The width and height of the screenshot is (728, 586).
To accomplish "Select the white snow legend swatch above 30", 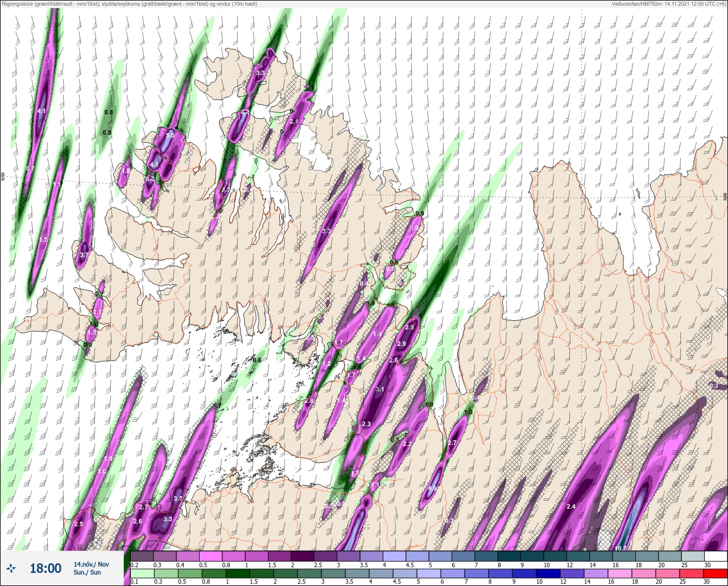I will tap(715, 556).
